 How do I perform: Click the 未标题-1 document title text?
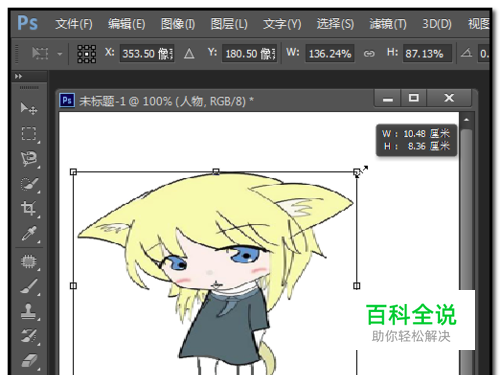tap(166, 101)
